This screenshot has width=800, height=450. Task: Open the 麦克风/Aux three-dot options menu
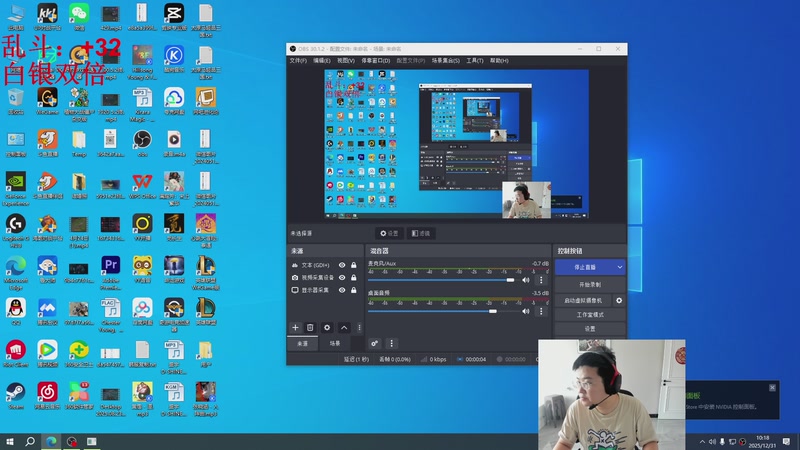point(541,280)
